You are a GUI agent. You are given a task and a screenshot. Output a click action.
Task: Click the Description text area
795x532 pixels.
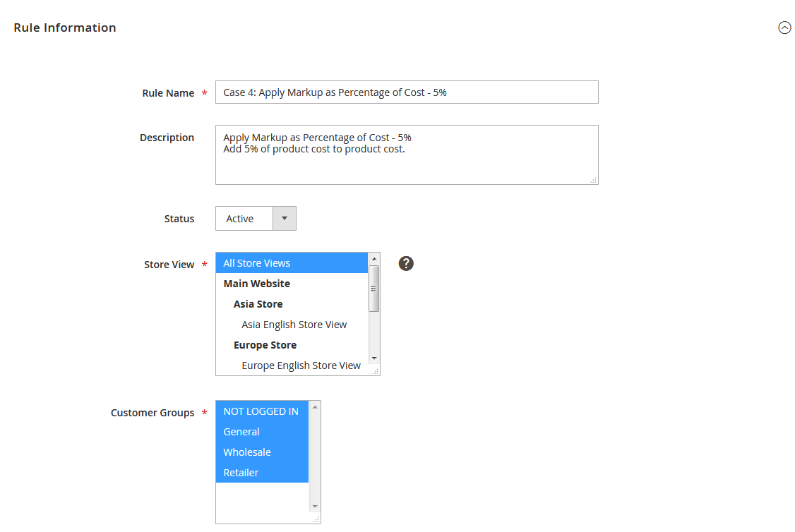click(x=407, y=155)
